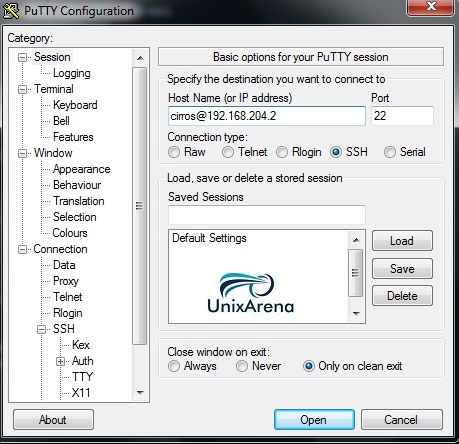Click the Load session button
Image resolution: width=459 pixels, height=444 pixels.
[x=402, y=241]
